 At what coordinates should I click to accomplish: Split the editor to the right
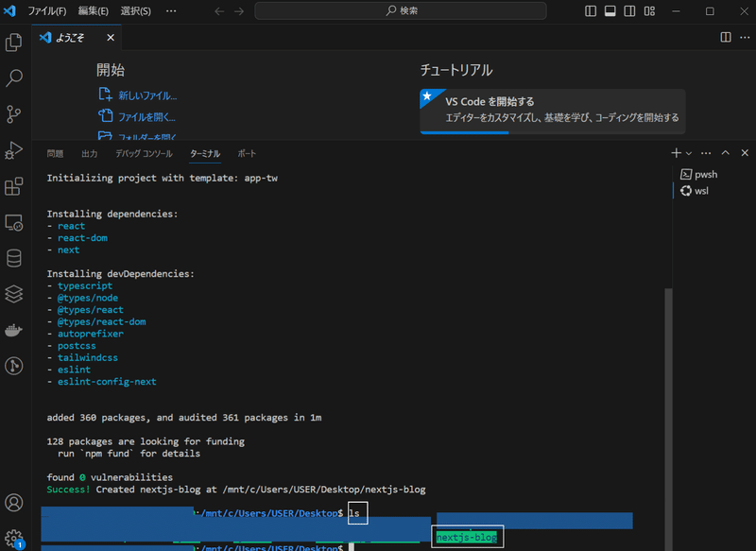pyautogui.click(x=726, y=37)
